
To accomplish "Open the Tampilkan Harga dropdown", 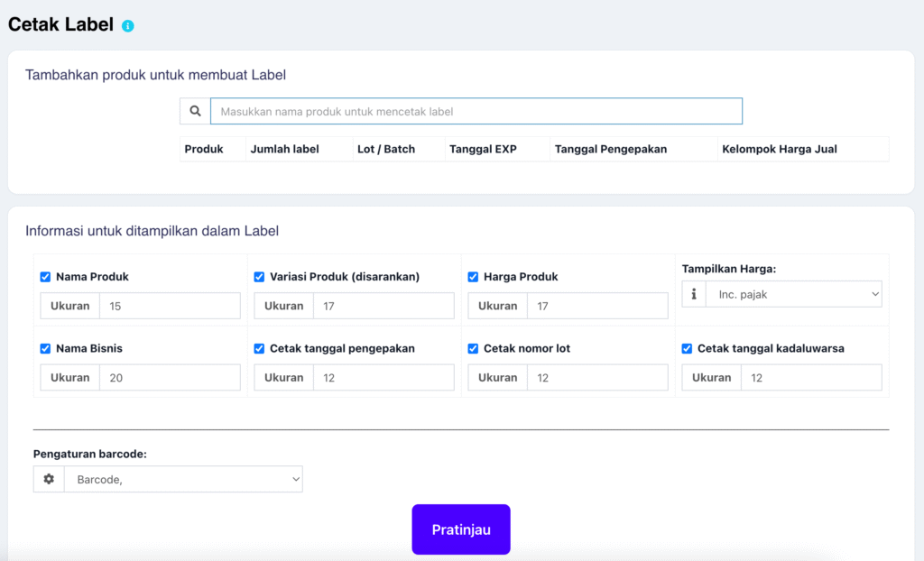I will point(794,294).
